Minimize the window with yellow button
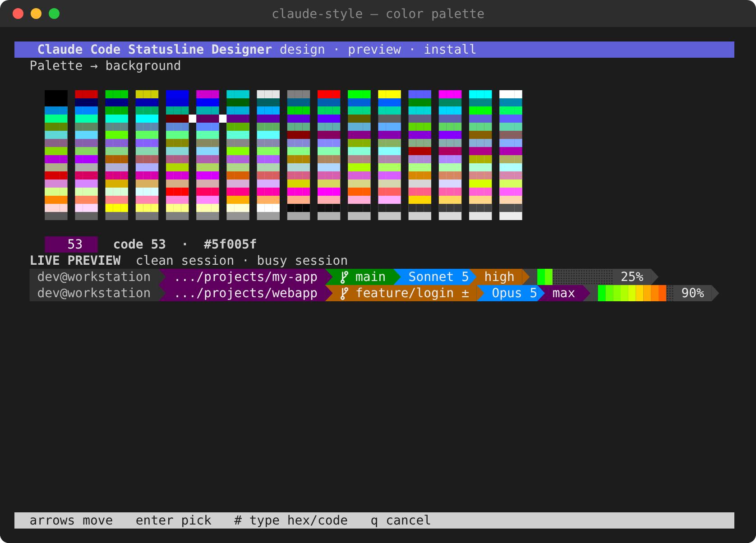The height and width of the screenshot is (543, 756). pyautogui.click(x=36, y=14)
